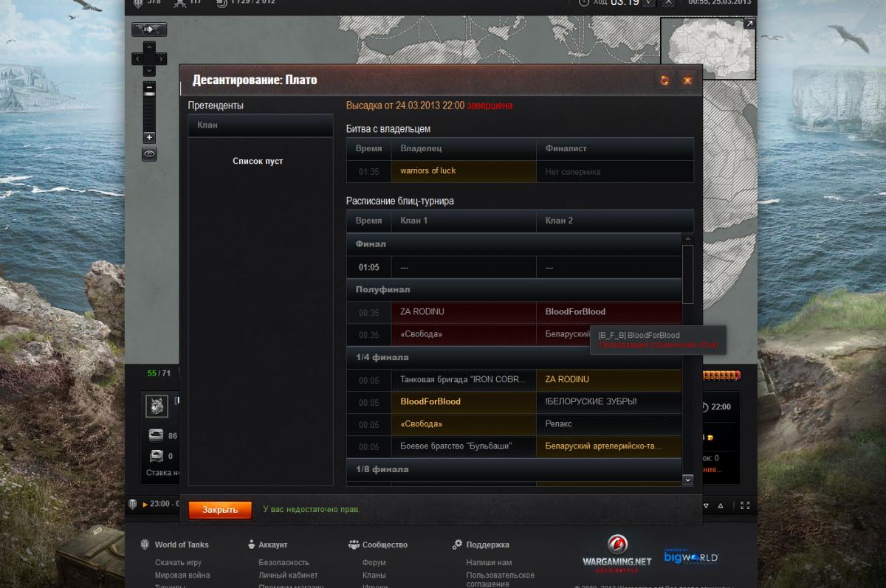Close the Десантирование: Плато dialog with X
This screenshot has height=588, width=886.
(687, 80)
